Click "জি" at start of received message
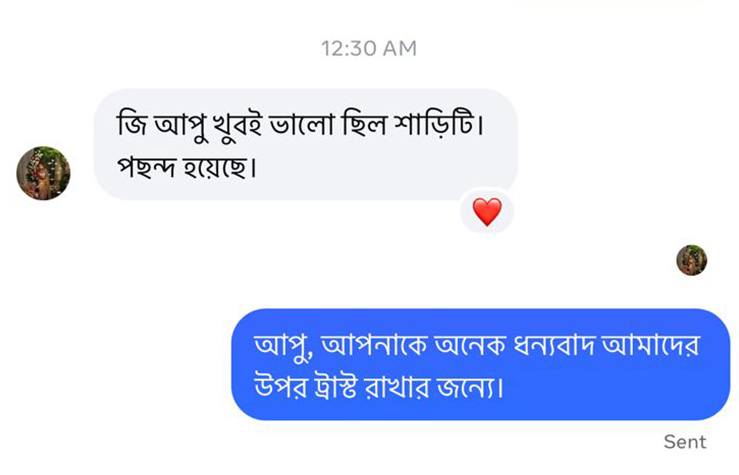Screen dimensions: 739x475 coord(128,128)
